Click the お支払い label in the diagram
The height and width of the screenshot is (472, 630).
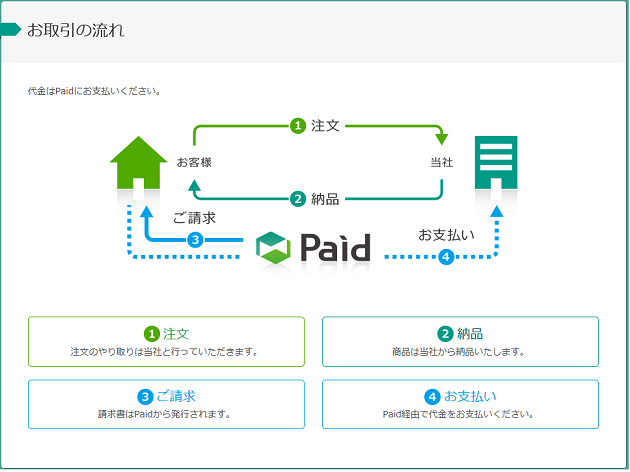pyautogui.click(x=446, y=235)
